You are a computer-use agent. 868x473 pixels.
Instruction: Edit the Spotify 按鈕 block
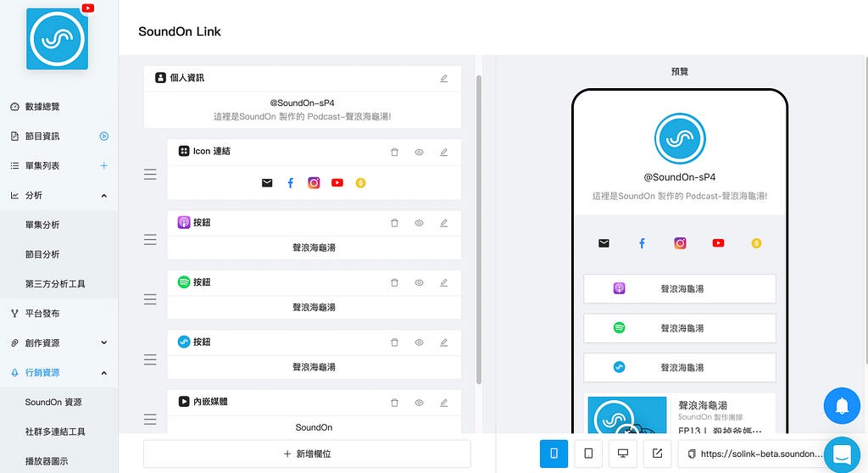(x=443, y=282)
